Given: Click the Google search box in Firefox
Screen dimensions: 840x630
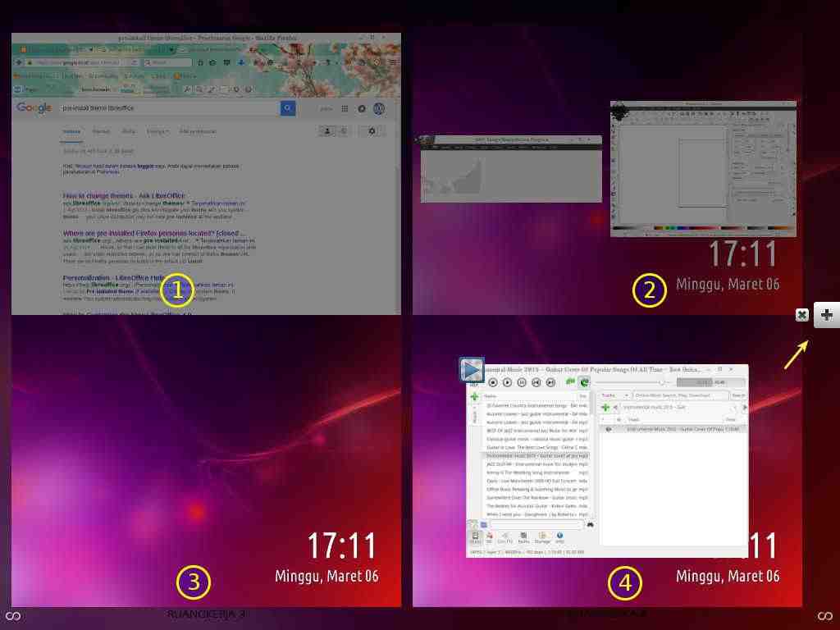Looking at the screenshot, I should tap(169, 108).
